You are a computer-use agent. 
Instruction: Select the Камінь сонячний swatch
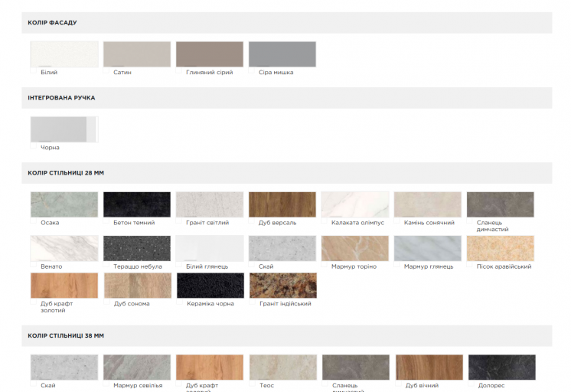point(428,204)
